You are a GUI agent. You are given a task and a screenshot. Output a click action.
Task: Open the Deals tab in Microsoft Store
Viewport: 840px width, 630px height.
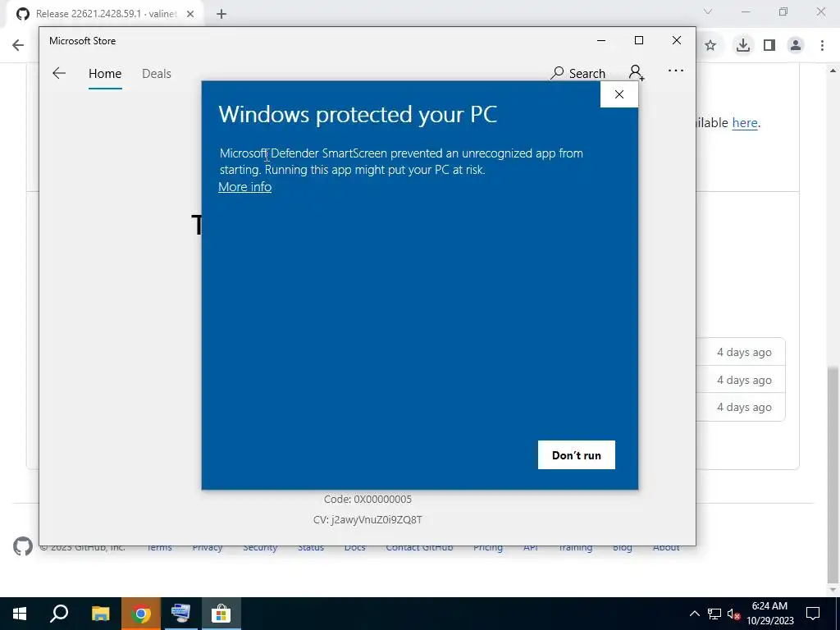pyautogui.click(x=157, y=74)
